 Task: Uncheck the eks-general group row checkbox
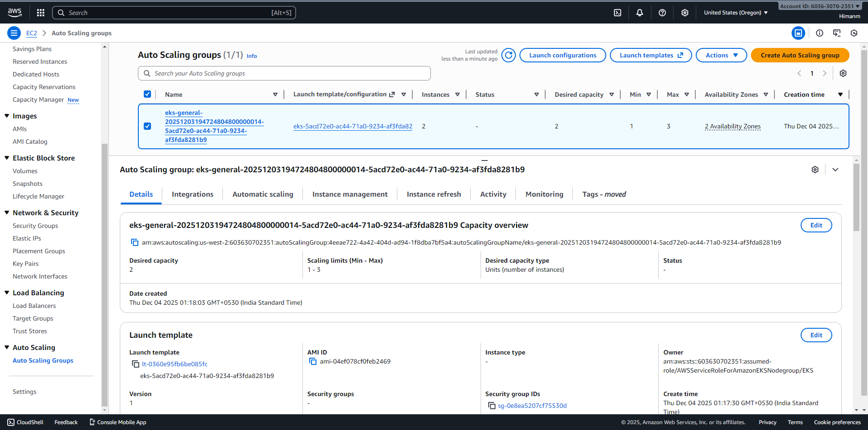coord(147,126)
